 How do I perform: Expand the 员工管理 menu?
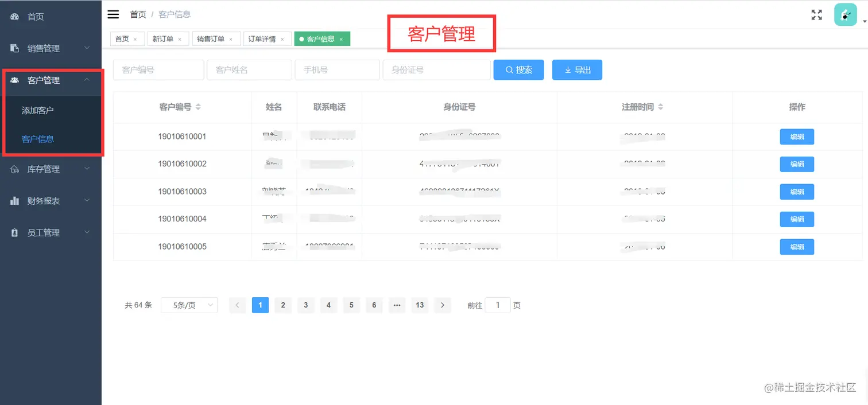click(87, 232)
